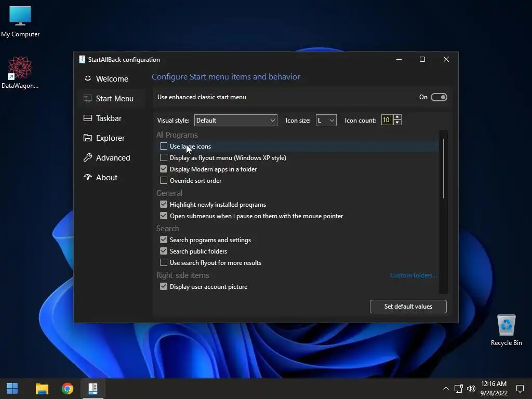532x399 pixels.
Task: Enable Override sort order checkbox
Action: coord(164,180)
